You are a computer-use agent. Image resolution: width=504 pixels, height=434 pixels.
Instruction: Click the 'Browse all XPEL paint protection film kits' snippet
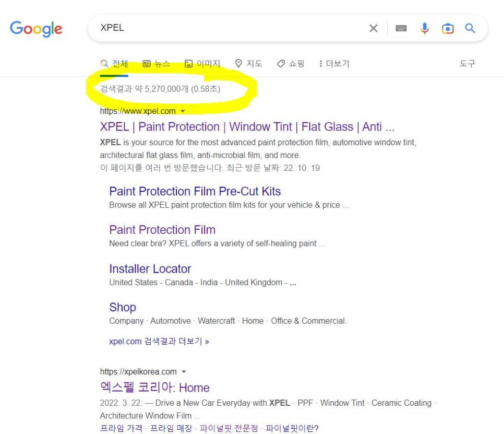[x=229, y=205]
